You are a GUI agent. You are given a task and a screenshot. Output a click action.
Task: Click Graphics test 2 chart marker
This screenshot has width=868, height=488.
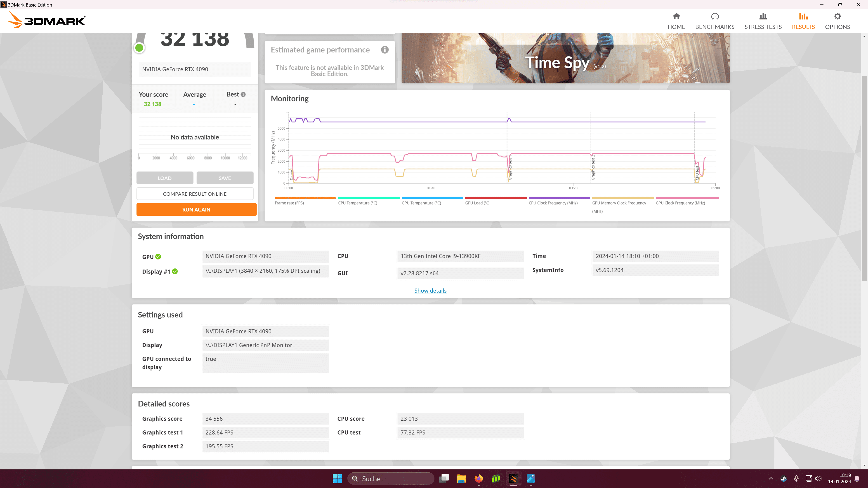(x=593, y=167)
